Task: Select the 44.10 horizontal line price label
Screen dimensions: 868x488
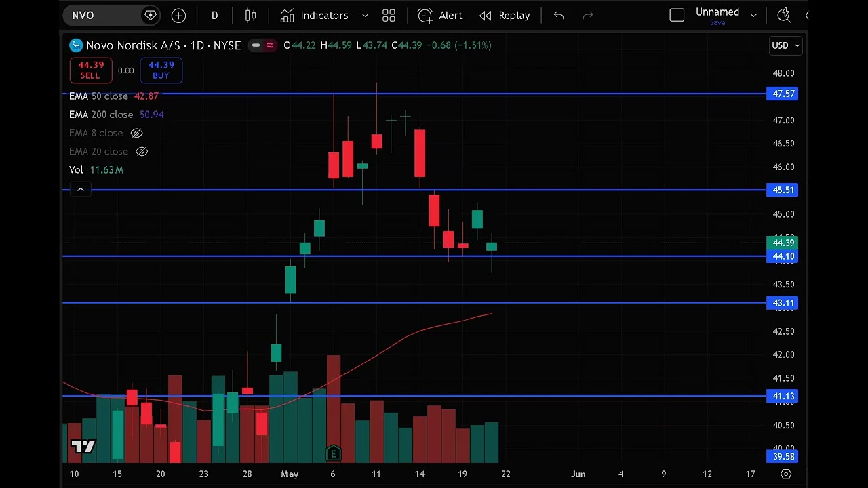Action: pos(783,256)
